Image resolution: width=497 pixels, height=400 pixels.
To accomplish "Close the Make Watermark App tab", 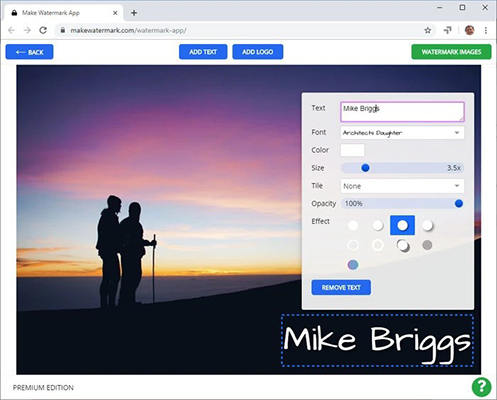I will [115, 13].
